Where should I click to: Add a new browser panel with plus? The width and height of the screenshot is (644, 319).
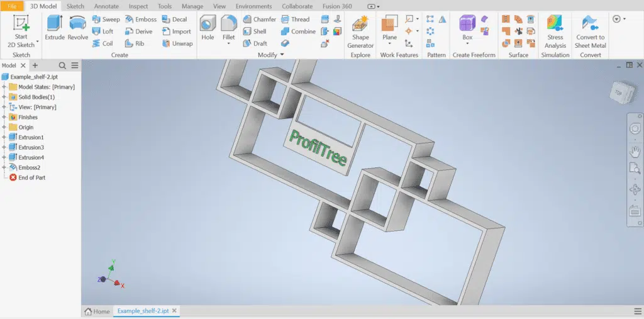click(x=35, y=65)
